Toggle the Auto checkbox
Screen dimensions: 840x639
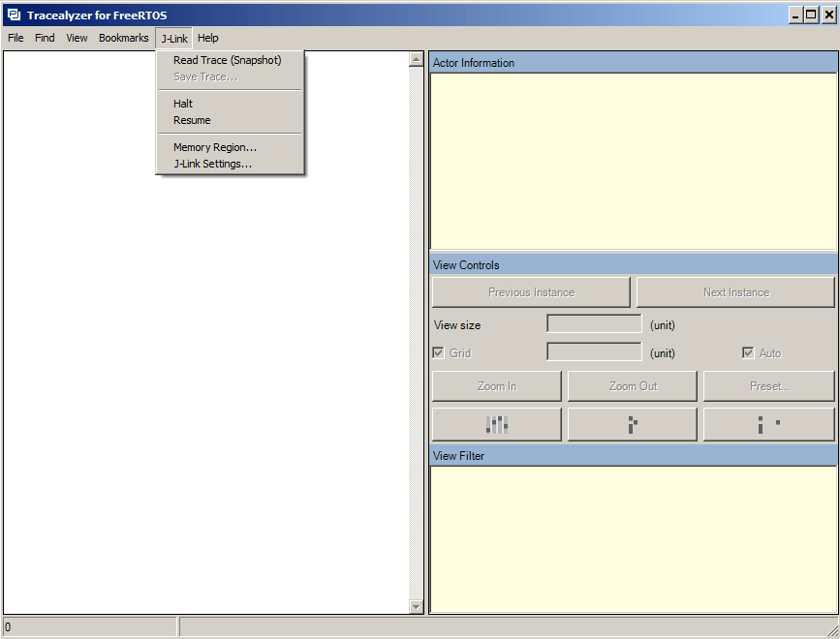click(748, 352)
